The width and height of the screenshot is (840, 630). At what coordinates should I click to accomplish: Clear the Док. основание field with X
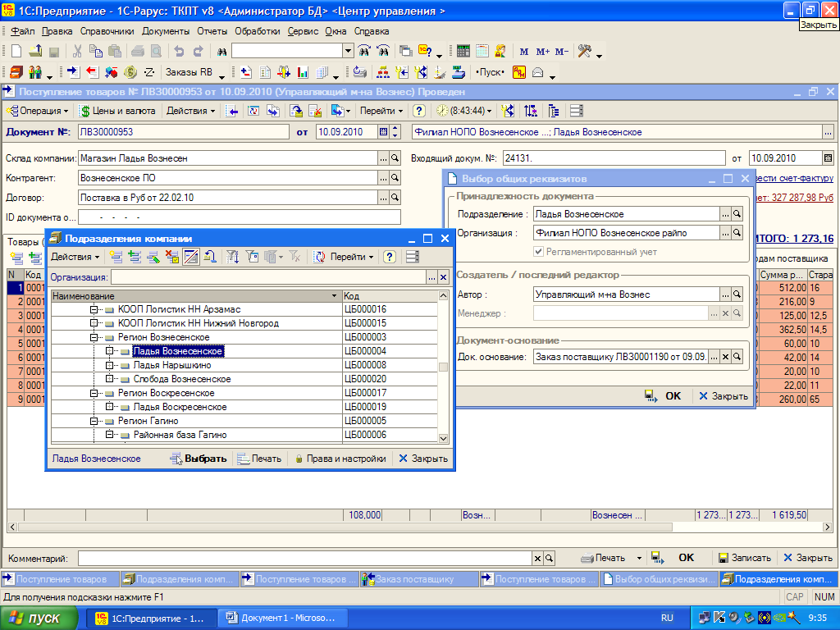click(x=725, y=357)
